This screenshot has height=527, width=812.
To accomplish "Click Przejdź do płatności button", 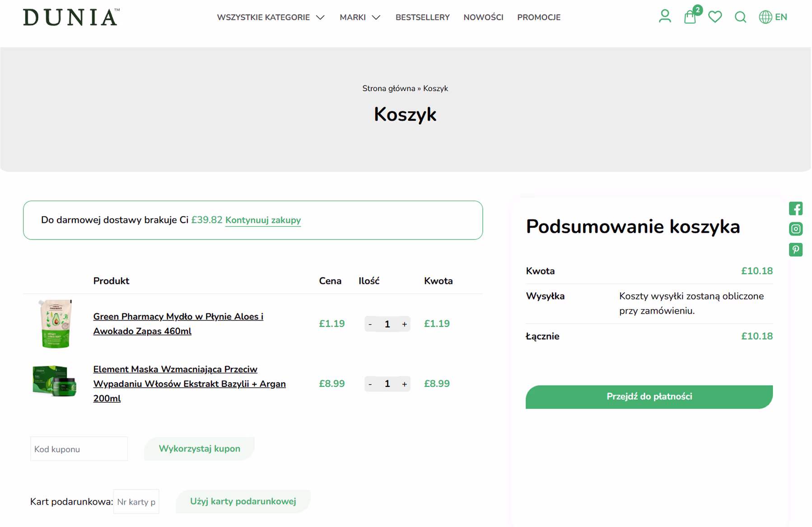I will pos(649,397).
